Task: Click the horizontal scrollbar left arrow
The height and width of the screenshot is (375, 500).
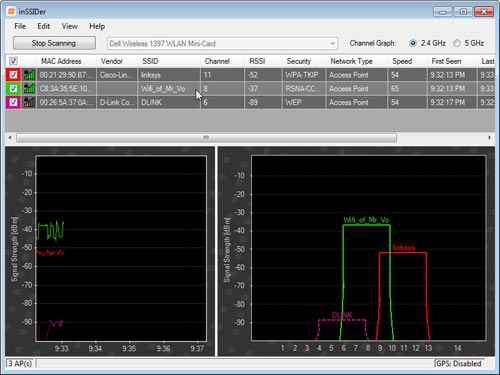Action: [x=10, y=137]
